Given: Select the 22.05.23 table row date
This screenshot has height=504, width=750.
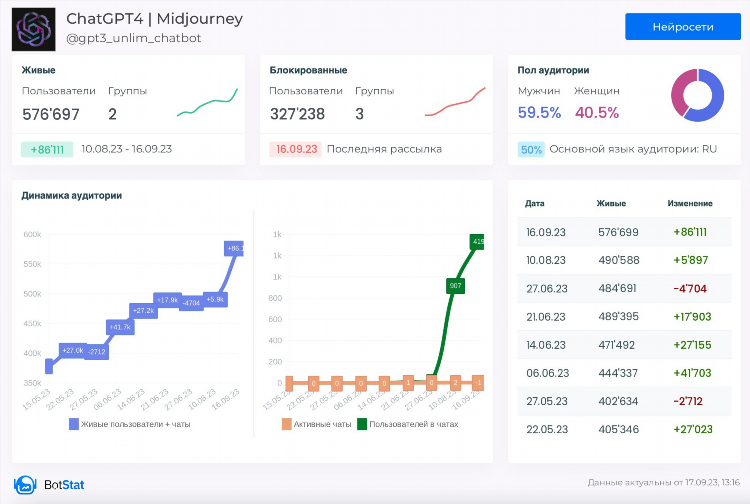Looking at the screenshot, I should tap(547, 429).
